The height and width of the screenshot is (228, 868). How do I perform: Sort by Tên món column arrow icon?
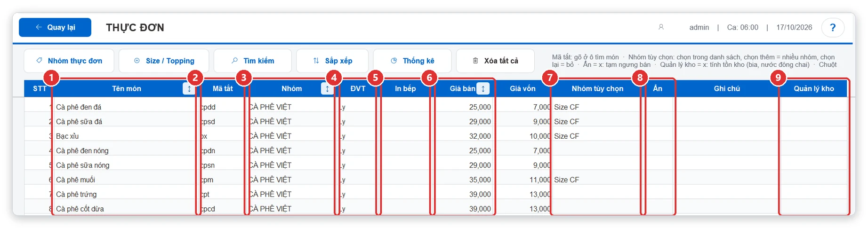[x=189, y=88]
